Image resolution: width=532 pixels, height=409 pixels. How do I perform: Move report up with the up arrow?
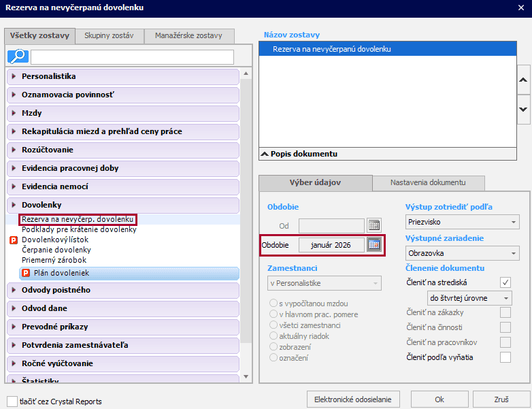(523, 80)
